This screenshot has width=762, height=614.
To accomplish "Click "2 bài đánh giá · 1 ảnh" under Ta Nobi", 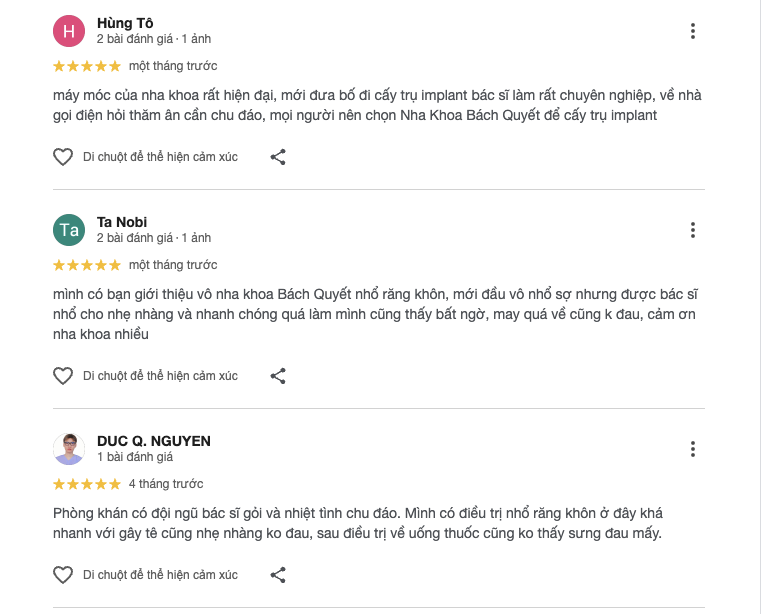I will tap(154, 238).
